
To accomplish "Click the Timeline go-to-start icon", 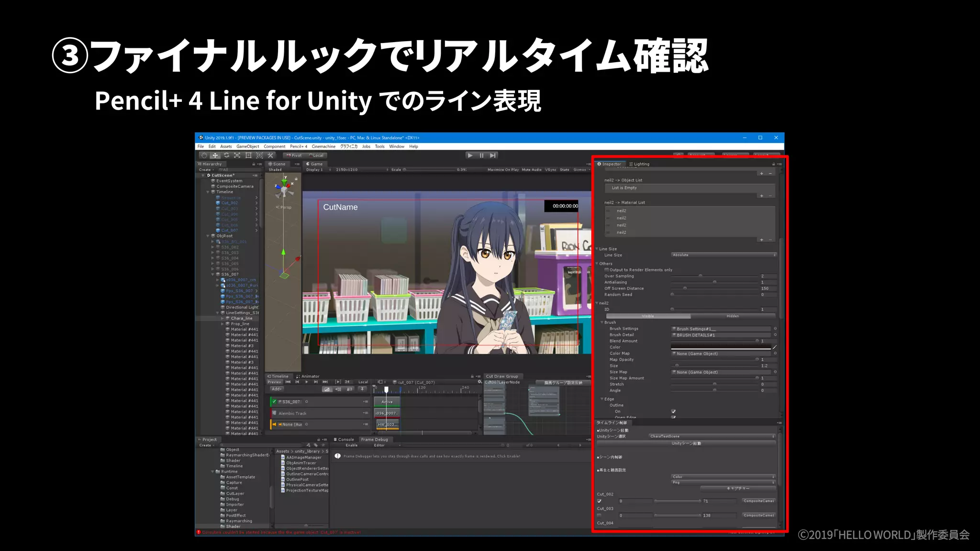I will coord(288,382).
